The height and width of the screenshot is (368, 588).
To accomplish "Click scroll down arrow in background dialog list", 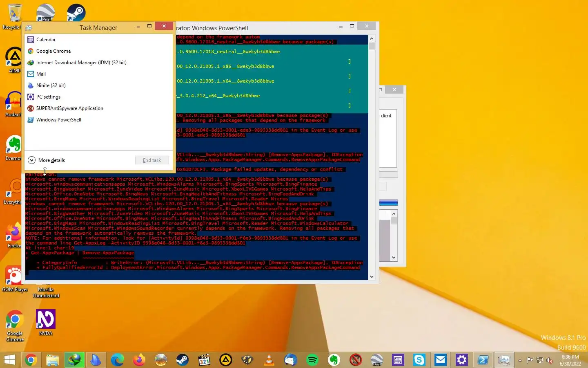I will click(x=394, y=258).
